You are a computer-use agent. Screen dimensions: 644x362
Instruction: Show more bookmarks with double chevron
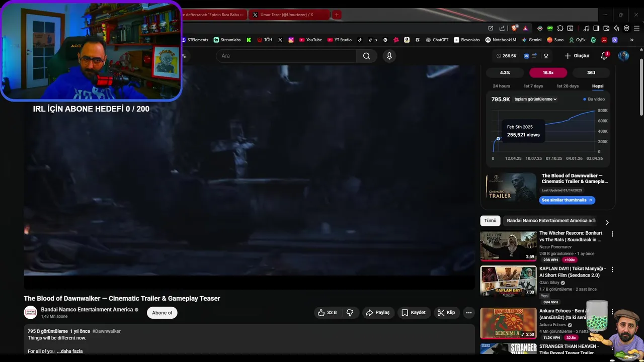click(x=631, y=40)
